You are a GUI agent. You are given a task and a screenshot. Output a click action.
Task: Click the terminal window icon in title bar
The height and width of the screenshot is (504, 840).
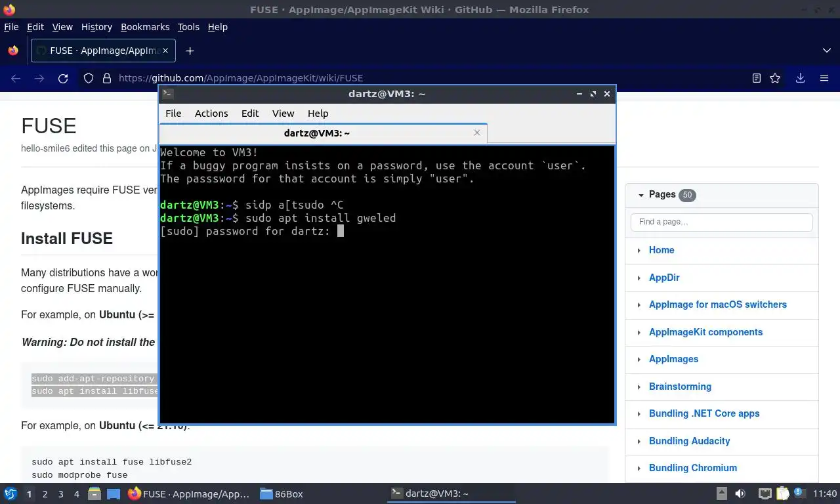(168, 94)
